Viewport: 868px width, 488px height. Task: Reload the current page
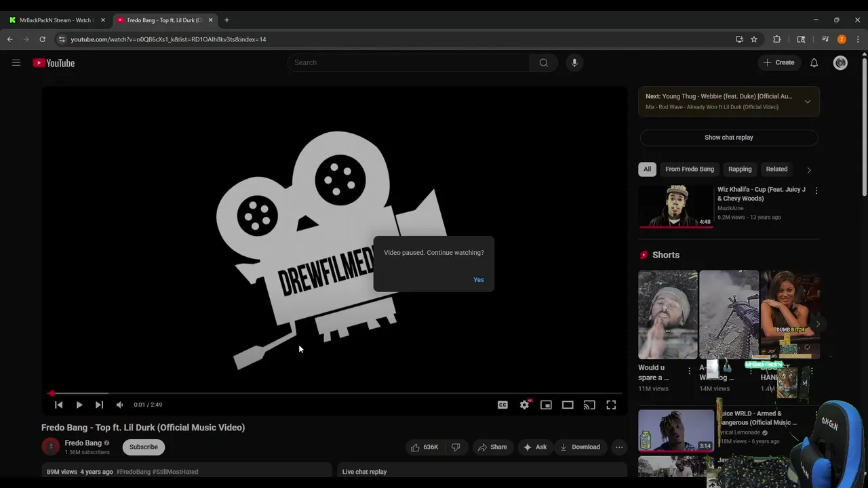click(42, 39)
